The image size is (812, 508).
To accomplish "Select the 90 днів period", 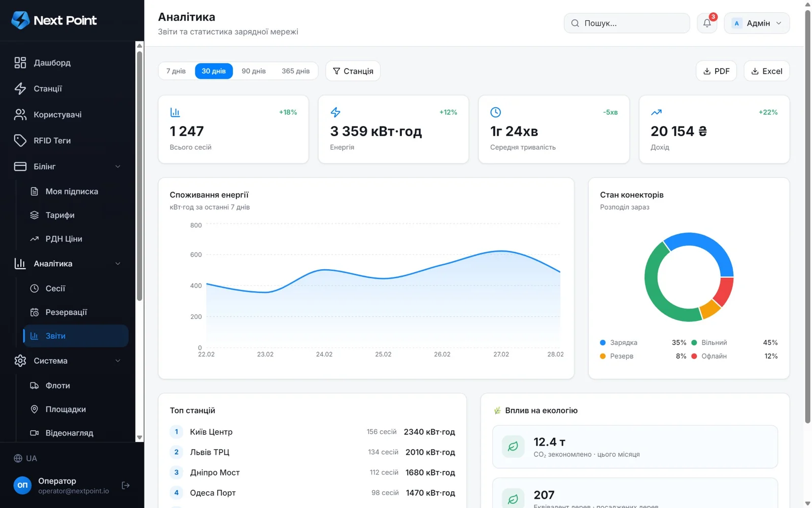I will (254, 71).
